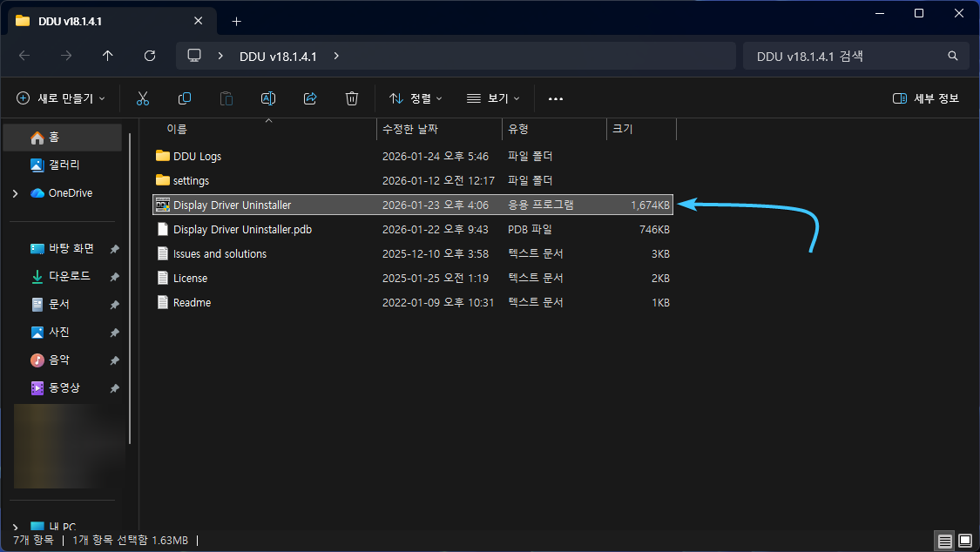Image resolution: width=980 pixels, height=552 pixels.
Task: Click the DDU v18.1.4.1 search box
Action: click(845, 56)
